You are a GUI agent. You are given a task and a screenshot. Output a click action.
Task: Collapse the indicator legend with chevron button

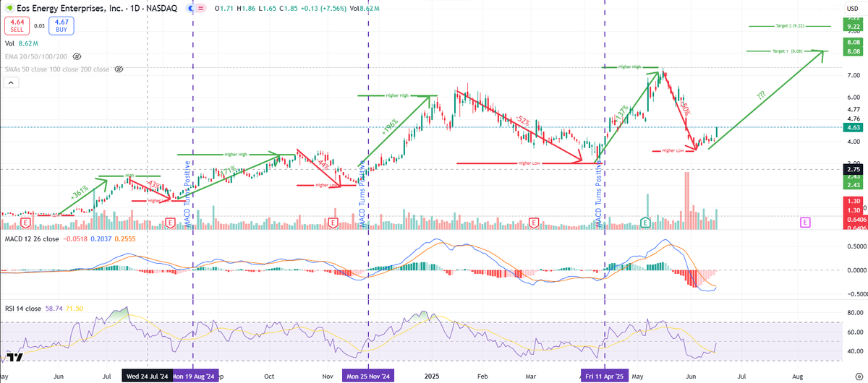[x=11, y=83]
